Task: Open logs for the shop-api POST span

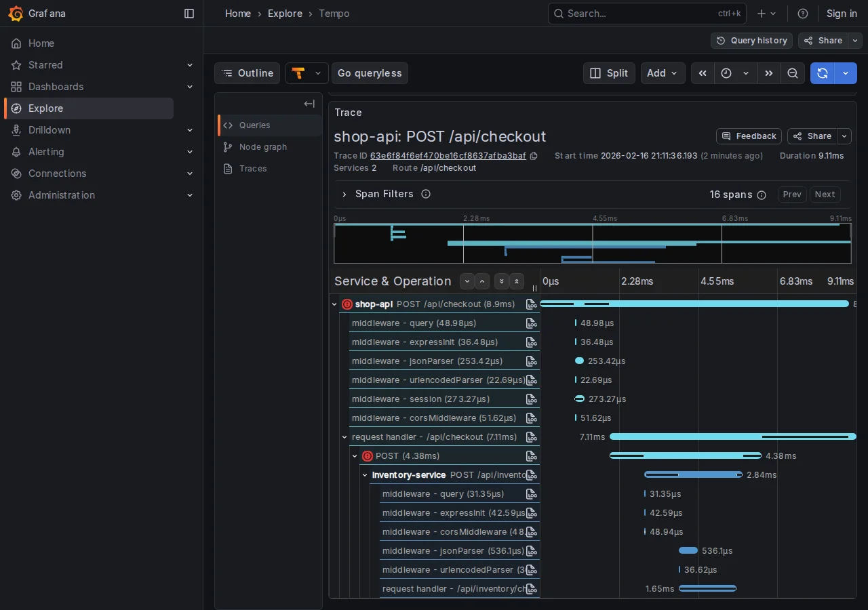Action: point(532,304)
